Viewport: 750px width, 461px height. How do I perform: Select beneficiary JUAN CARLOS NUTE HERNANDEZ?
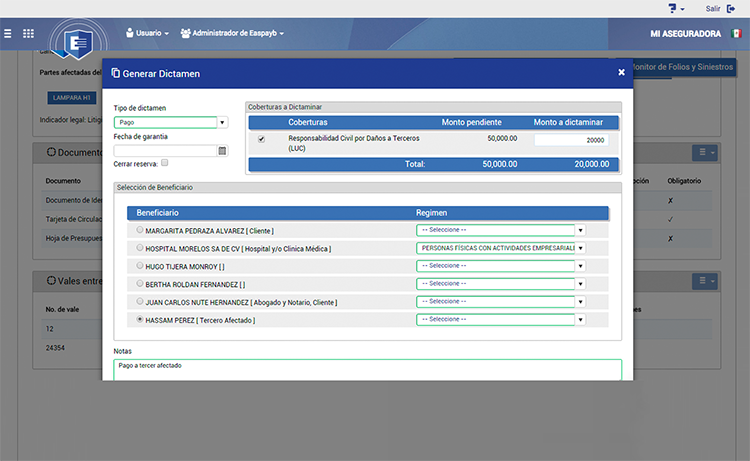coord(140,301)
